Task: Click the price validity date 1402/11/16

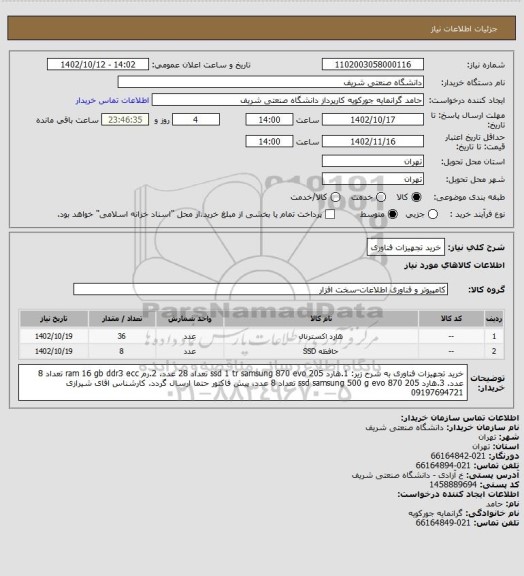Action: [373, 141]
